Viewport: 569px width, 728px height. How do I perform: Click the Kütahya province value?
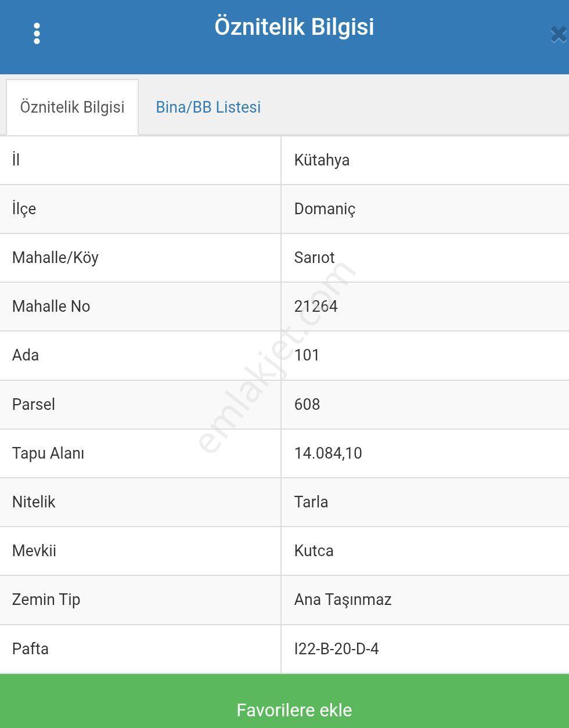click(x=322, y=160)
